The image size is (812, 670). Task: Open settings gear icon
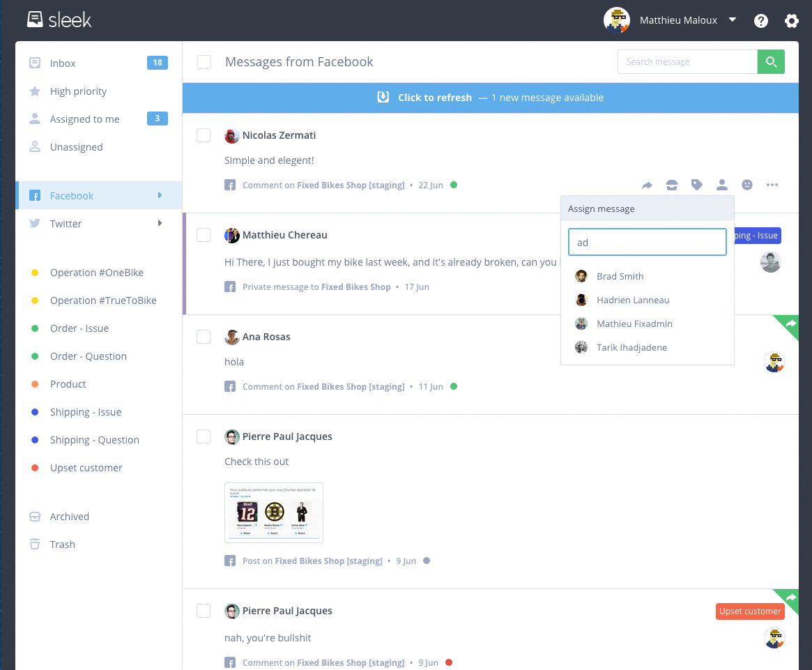pos(791,21)
